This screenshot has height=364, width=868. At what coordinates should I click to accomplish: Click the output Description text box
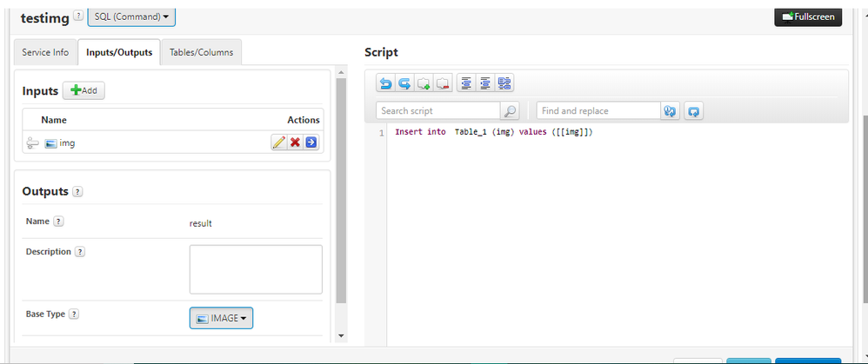click(256, 269)
